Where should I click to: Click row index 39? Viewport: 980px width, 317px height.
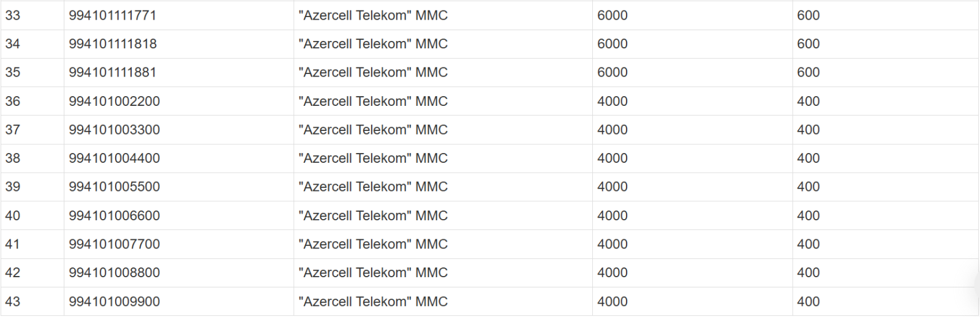pyautogui.click(x=13, y=187)
